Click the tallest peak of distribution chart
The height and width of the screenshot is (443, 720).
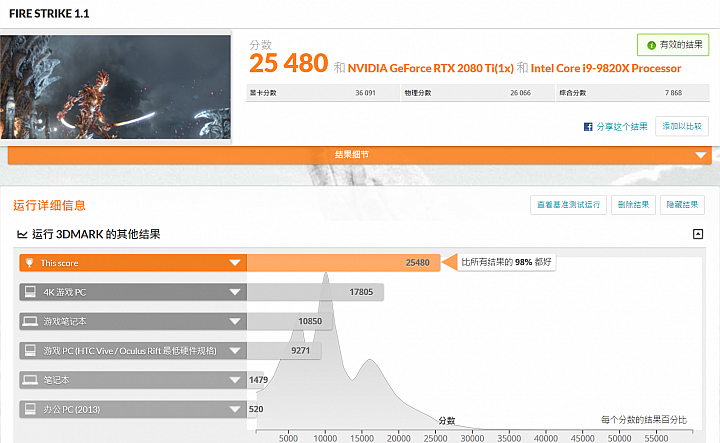click(x=326, y=275)
